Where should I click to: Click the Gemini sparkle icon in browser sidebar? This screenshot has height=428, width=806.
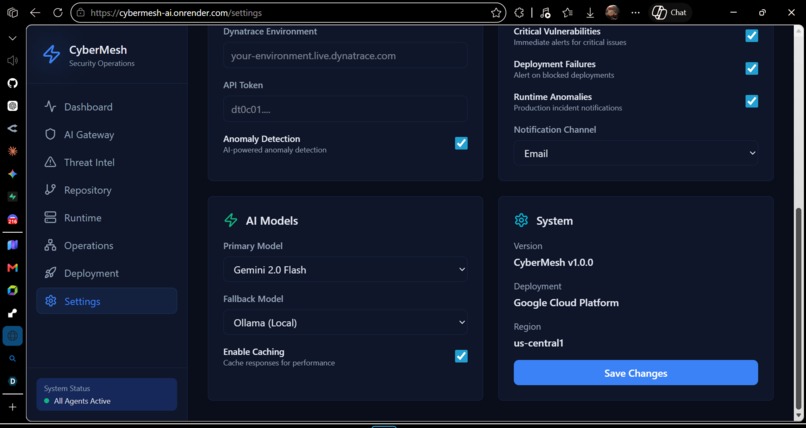pos(13,174)
